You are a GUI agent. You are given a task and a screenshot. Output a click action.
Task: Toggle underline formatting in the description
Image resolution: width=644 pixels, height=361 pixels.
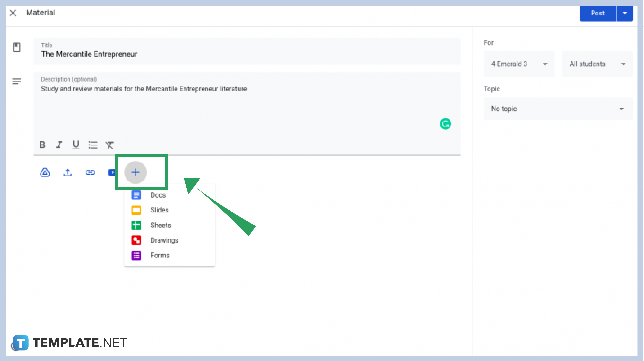click(76, 145)
